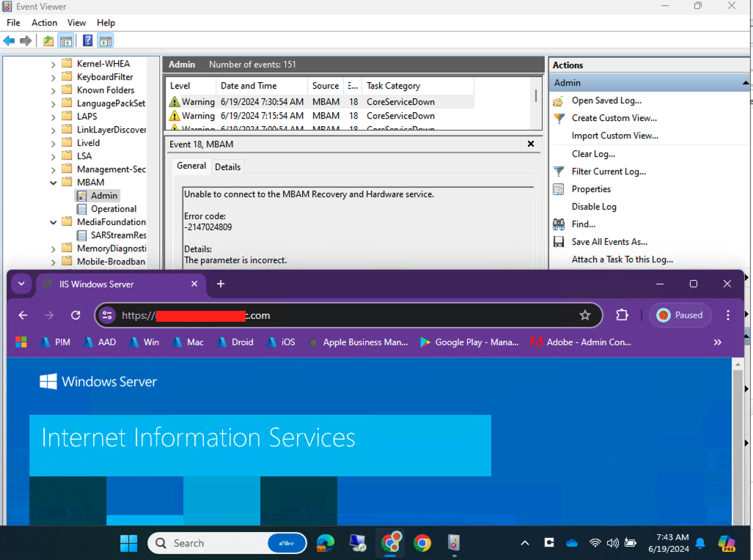The height and width of the screenshot is (560, 753).
Task: Open the Apple Business Manager bookmark
Action: [x=359, y=342]
